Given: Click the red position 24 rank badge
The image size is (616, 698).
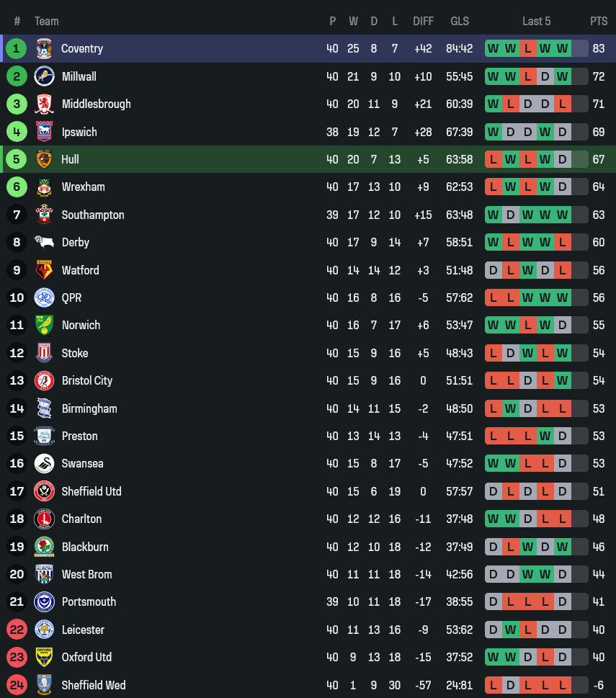Looking at the screenshot, I should coord(17,685).
